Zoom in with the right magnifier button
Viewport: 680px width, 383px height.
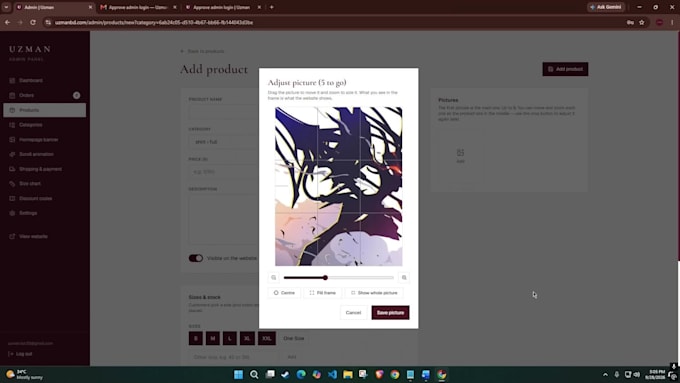click(x=404, y=278)
